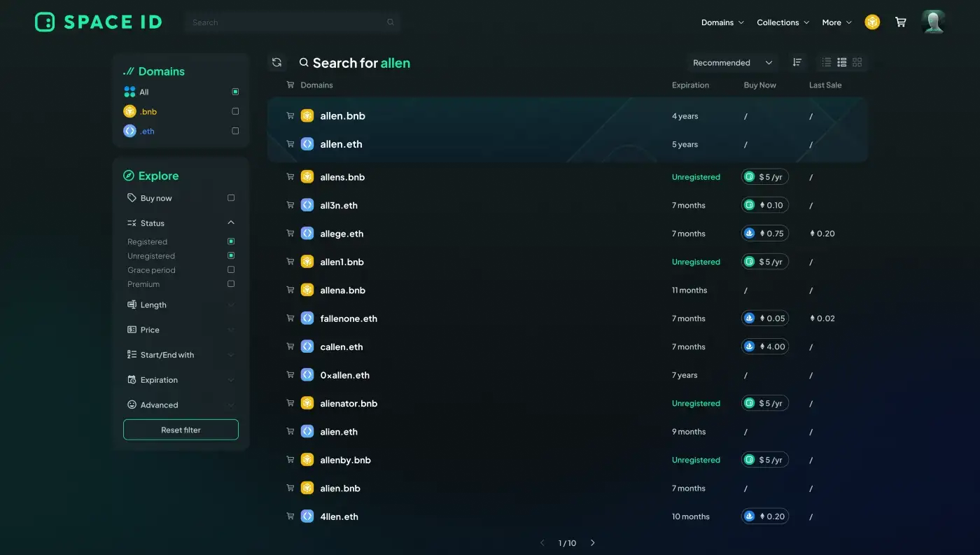Toggle the All domains checkbox
Image resolution: width=980 pixels, height=555 pixels.
click(235, 92)
